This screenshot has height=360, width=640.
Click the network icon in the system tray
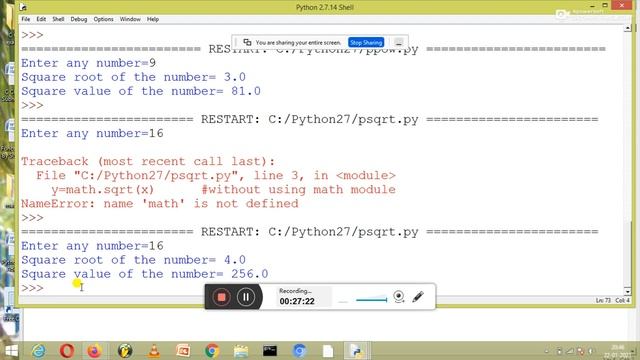(569, 351)
